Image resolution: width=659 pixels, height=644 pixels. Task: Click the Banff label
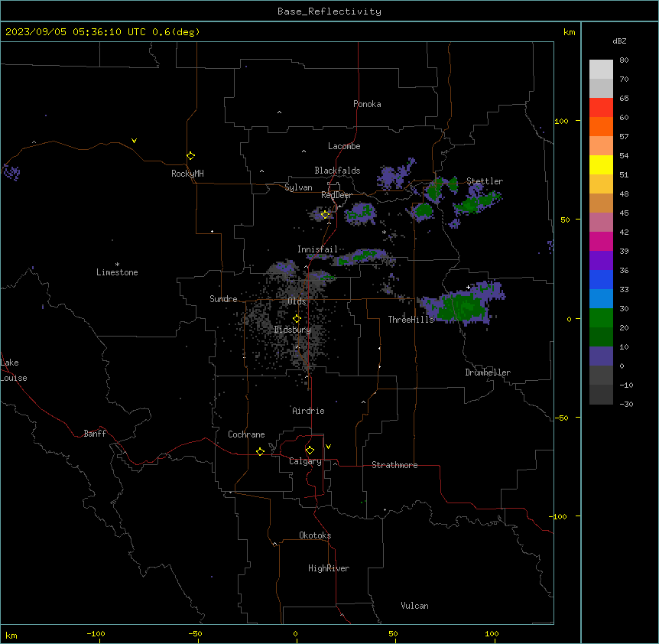tap(95, 434)
